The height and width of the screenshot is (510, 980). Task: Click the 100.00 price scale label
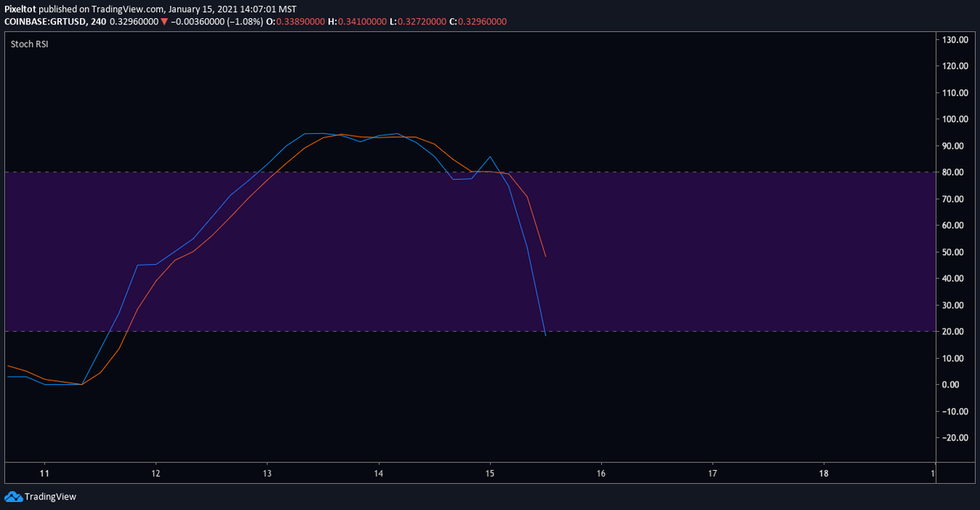pos(955,119)
